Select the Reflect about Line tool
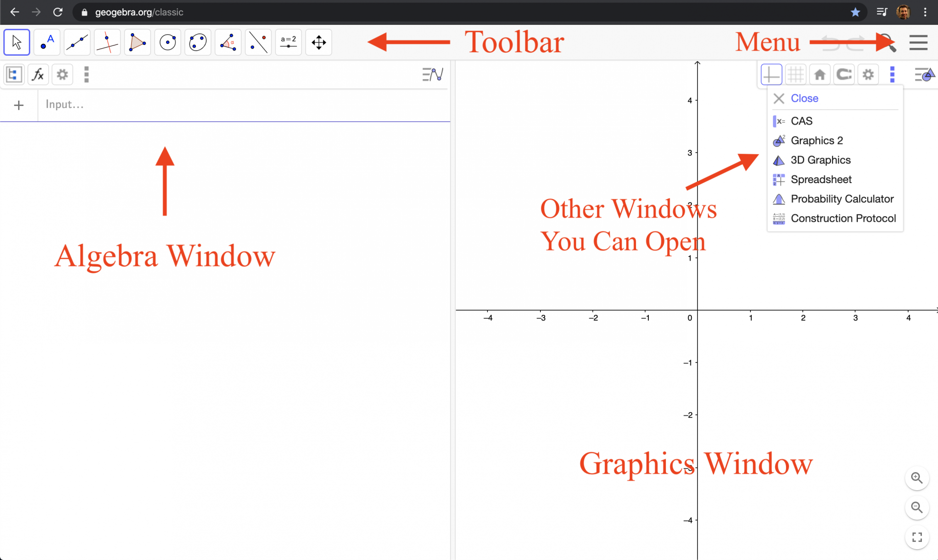 tap(258, 42)
